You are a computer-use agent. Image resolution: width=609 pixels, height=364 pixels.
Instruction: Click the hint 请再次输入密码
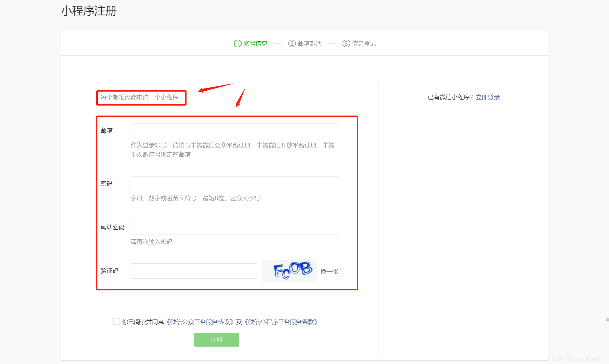pos(152,242)
